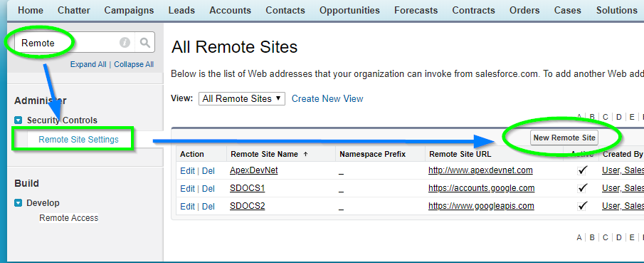Toggle Active checkbox for ApexDevNet

tap(582, 170)
